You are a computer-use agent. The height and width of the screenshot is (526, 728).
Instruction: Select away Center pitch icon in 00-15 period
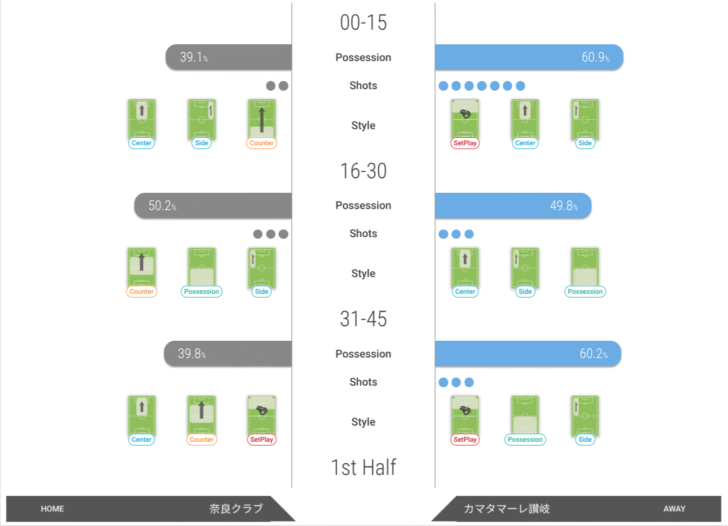point(525,120)
